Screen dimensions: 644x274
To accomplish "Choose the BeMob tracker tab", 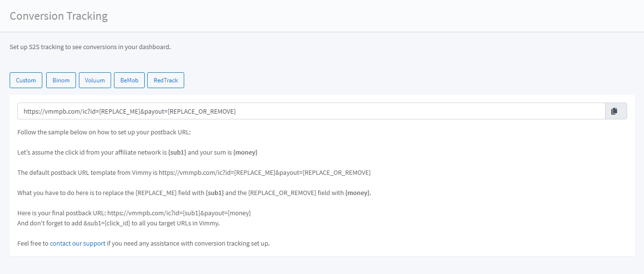I will tap(129, 80).
